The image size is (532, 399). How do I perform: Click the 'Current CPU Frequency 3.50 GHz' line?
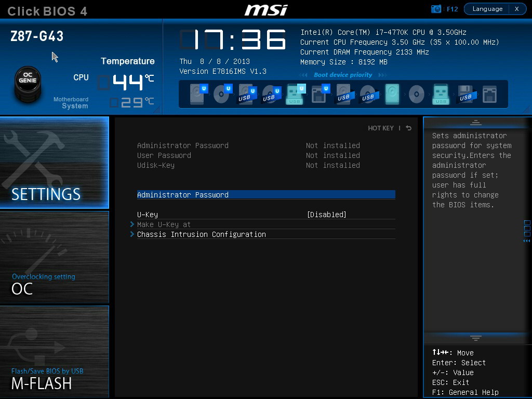pos(400,42)
